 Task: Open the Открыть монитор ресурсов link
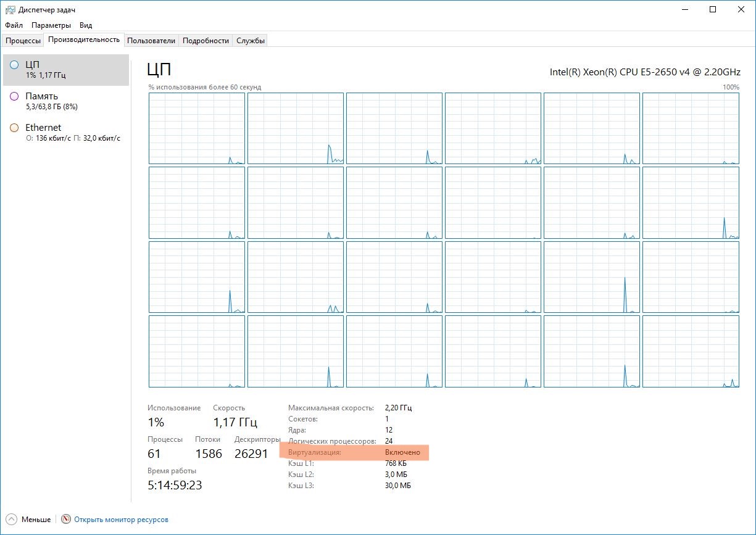coord(121,520)
